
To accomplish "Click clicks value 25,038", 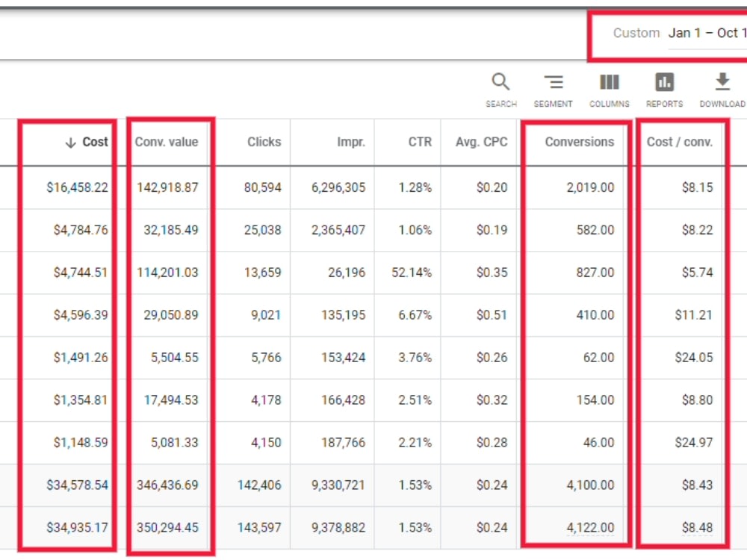I will pos(262,230).
